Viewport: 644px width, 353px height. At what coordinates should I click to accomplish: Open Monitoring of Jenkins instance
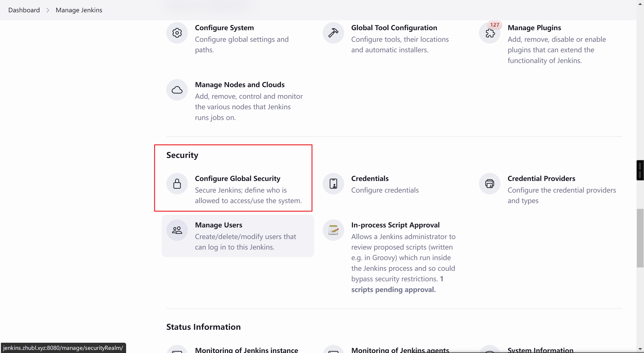click(246, 350)
